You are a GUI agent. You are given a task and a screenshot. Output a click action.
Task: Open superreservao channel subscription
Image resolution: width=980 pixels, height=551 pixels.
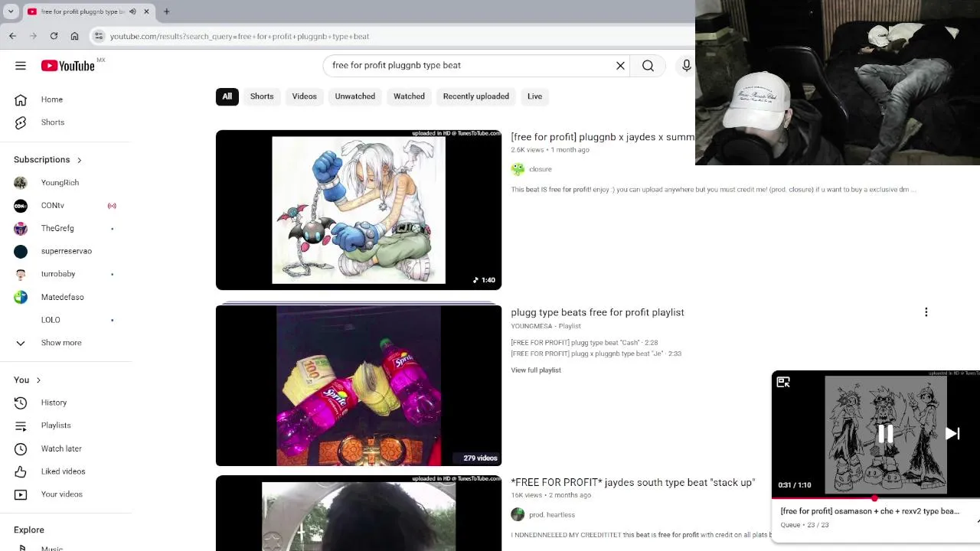click(x=67, y=251)
